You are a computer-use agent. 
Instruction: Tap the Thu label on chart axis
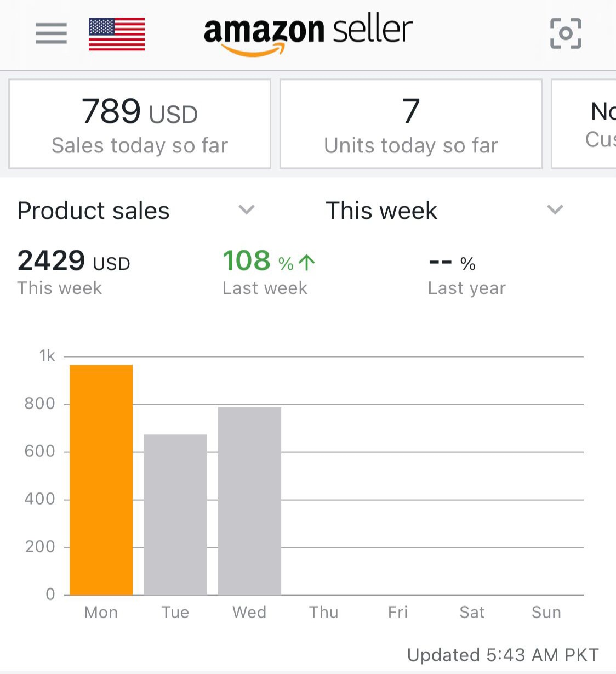click(x=323, y=612)
